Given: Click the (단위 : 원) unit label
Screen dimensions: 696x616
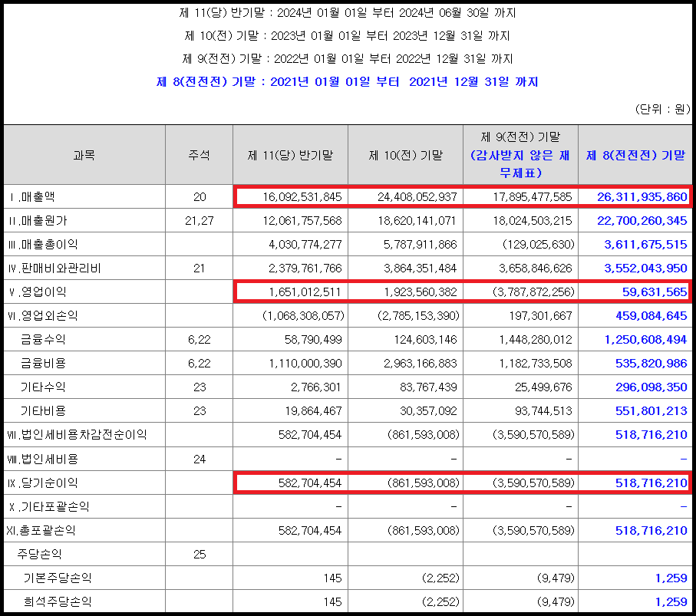Looking at the screenshot, I should click(662, 109).
